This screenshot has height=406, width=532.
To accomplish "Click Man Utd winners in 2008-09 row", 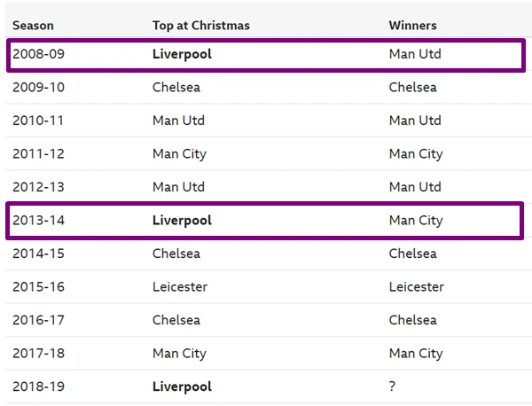I will [414, 54].
